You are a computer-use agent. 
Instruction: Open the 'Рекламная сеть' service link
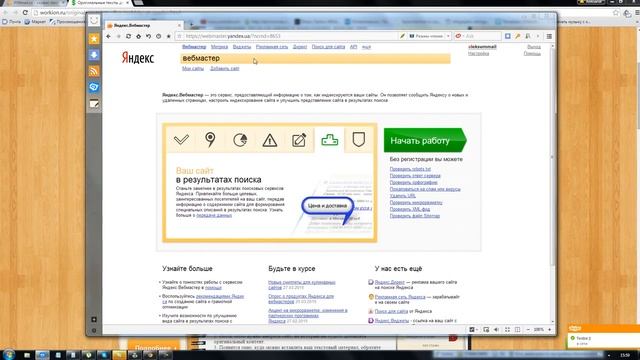[x=272, y=47]
